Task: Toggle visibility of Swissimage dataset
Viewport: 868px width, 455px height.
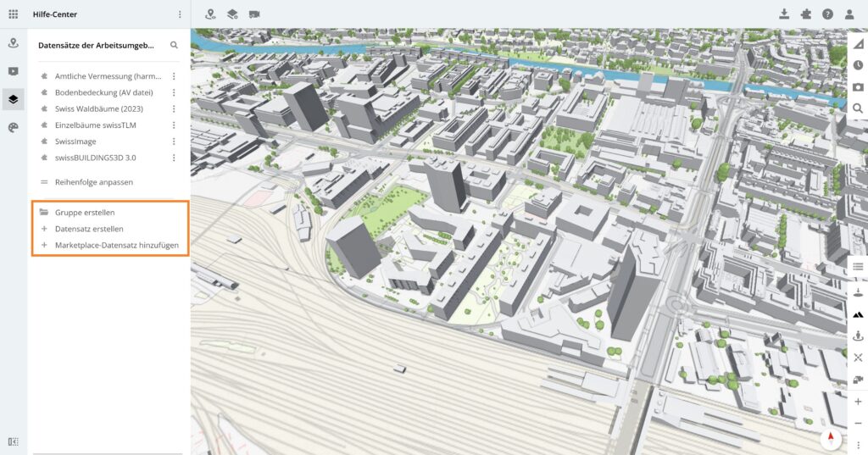Action: coord(43,141)
